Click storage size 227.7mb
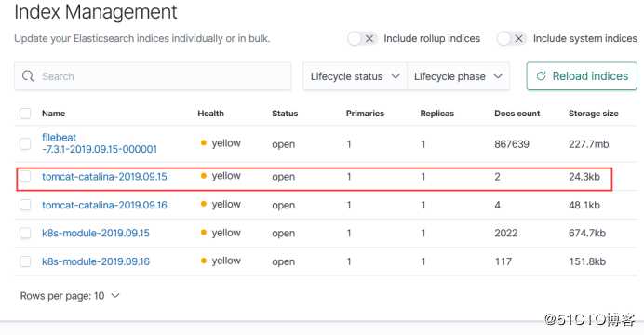This screenshot has width=644, height=335. [588, 144]
